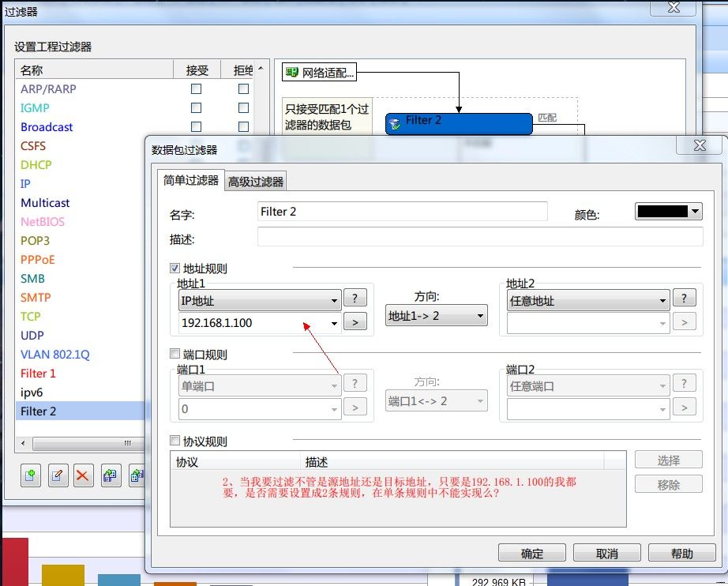Click the arrow button beside 192.168.1.100
728x586 pixels.
click(355, 322)
